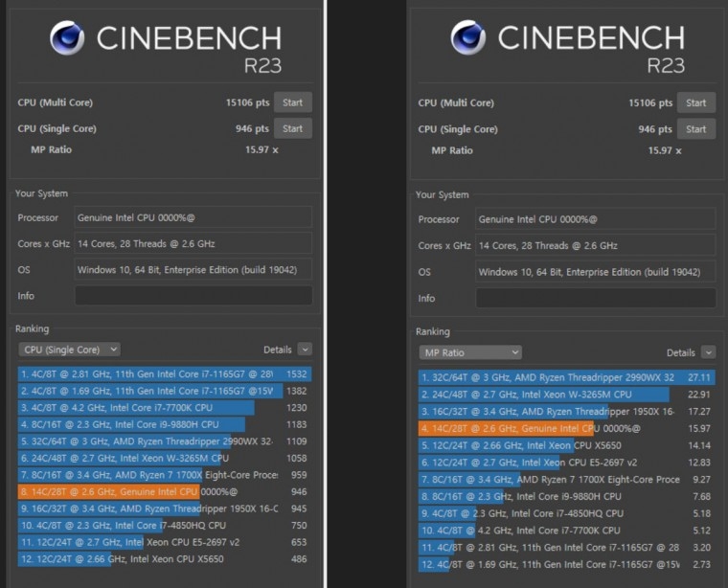The height and width of the screenshot is (588, 728).
Task: Click Info input field in right window
Action: click(596, 298)
